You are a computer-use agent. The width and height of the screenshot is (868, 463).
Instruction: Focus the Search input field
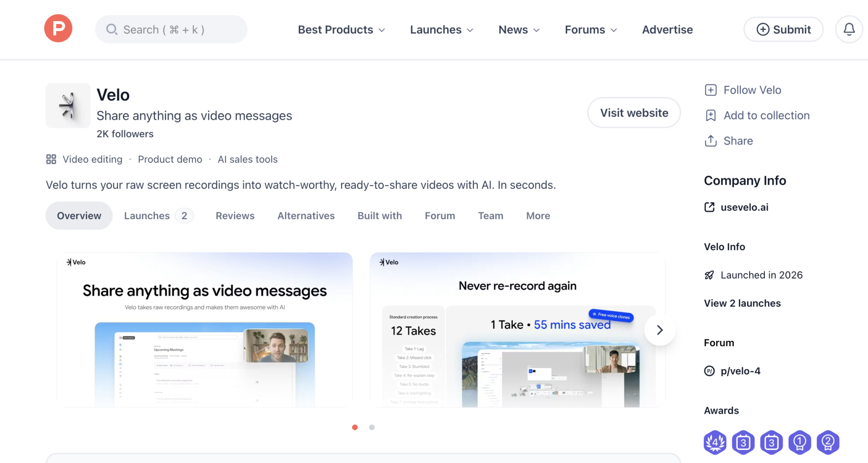pos(171,29)
